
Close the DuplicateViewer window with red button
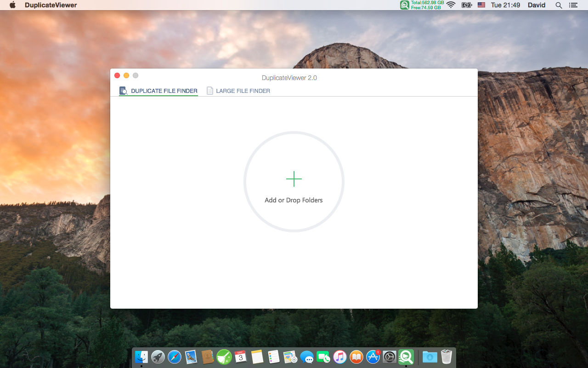pyautogui.click(x=117, y=75)
